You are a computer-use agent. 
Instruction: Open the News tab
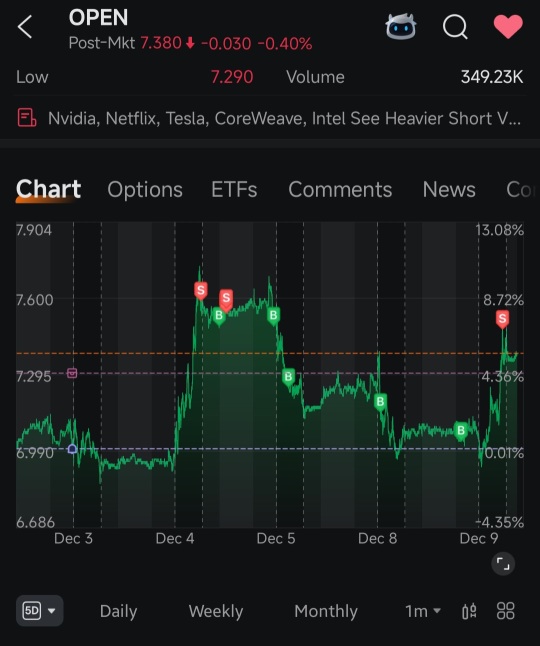click(x=449, y=190)
